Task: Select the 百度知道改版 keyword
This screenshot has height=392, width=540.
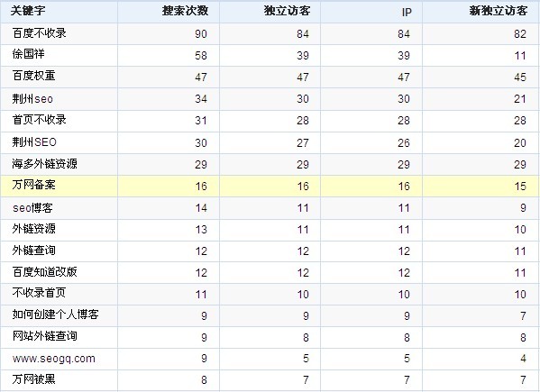Action: click(45, 272)
